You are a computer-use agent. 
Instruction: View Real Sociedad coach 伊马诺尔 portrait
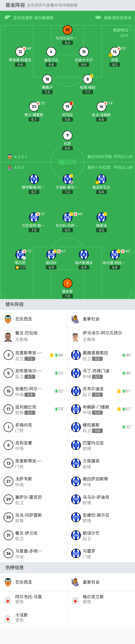tap(75, 337)
